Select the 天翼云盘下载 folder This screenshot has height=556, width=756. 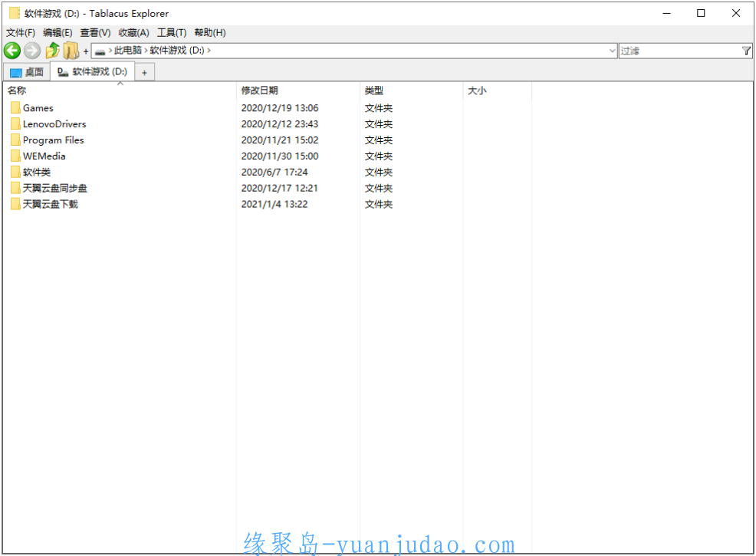coord(50,204)
